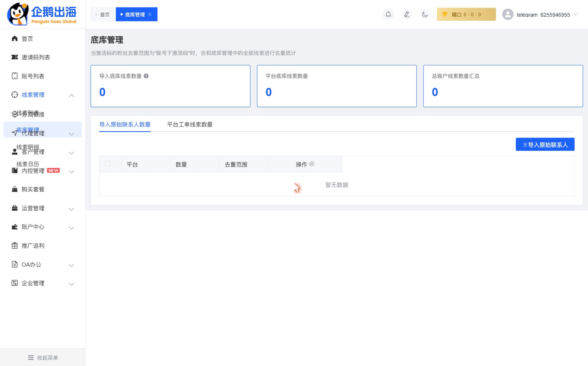This screenshot has height=366, width=588.
Task: Click the paper plane icon for 代理管理
Action: [15, 132]
